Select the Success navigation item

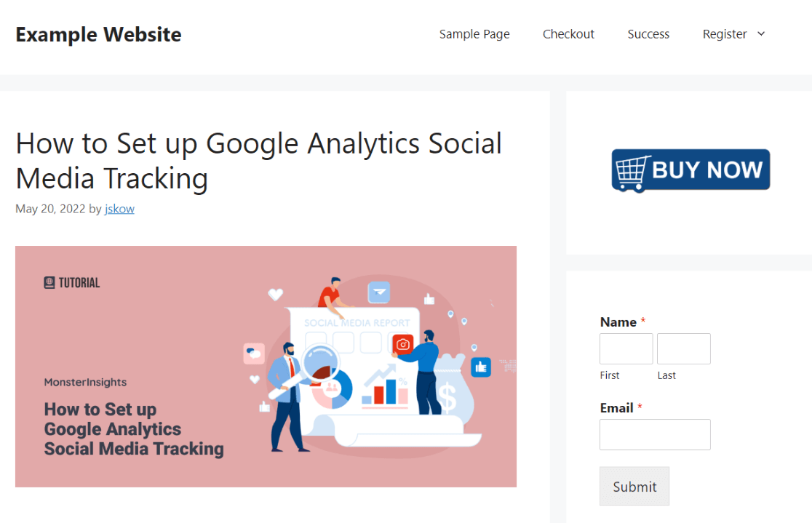(648, 33)
